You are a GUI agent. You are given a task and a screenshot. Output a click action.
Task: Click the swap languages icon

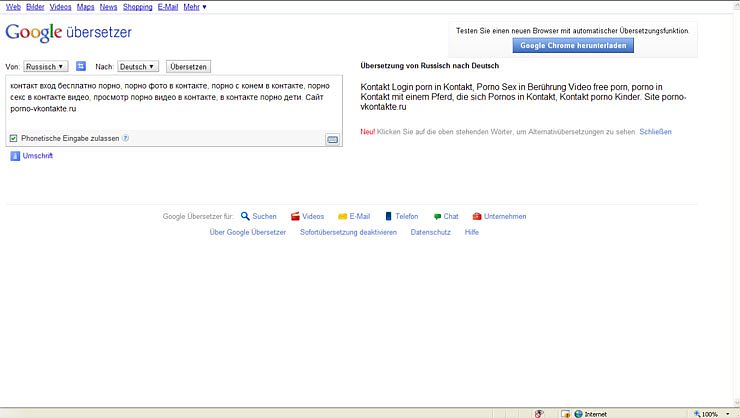[x=81, y=67]
